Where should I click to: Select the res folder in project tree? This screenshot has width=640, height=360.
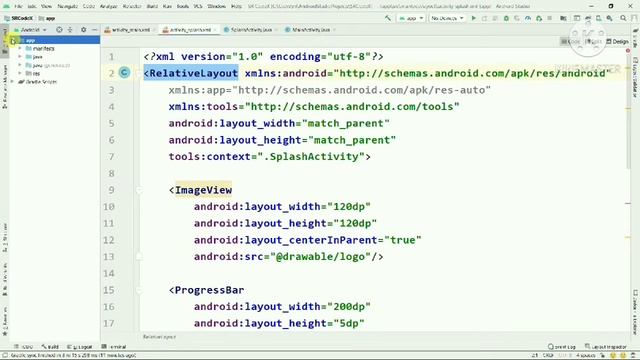(x=33, y=73)
